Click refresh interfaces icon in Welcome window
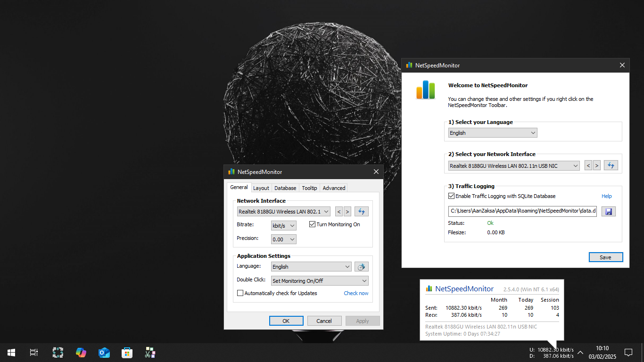644x362 pixels. pyautogui.click(x=611, y=165)
